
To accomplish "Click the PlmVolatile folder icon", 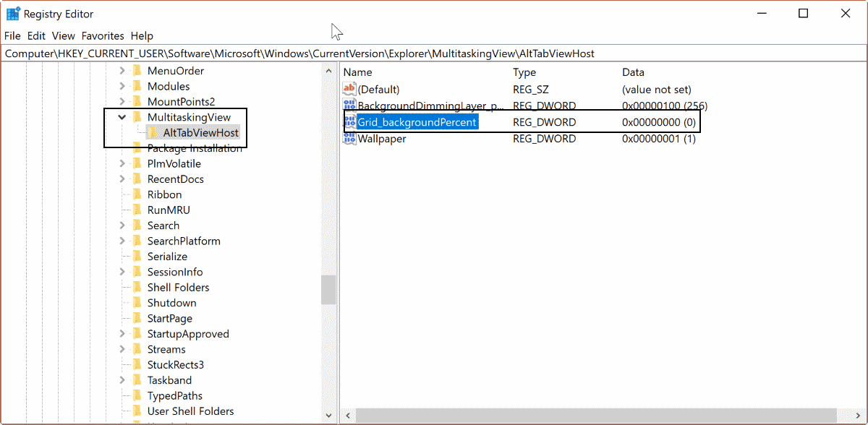I will point(137,163).
